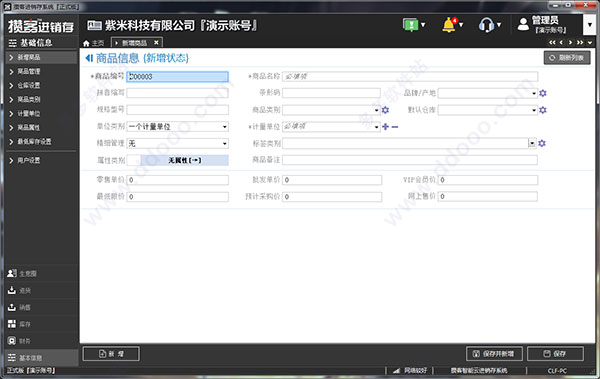The image size is (600, 379).
Task: Expand the 默认仓库 dropdown
Action: coord(488,110)
